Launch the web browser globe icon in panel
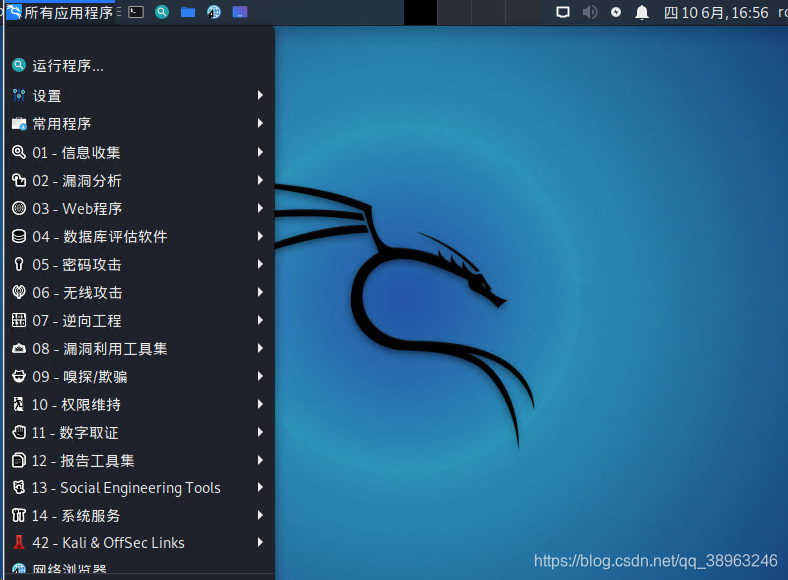The image size is (788, 580). point(214,12)
